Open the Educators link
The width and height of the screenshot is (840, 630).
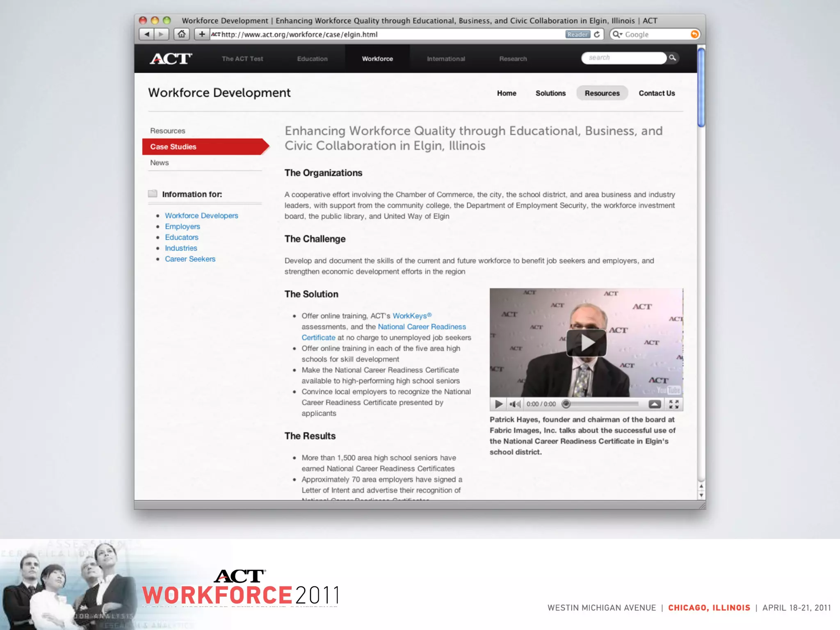click(x=182, y=237)
